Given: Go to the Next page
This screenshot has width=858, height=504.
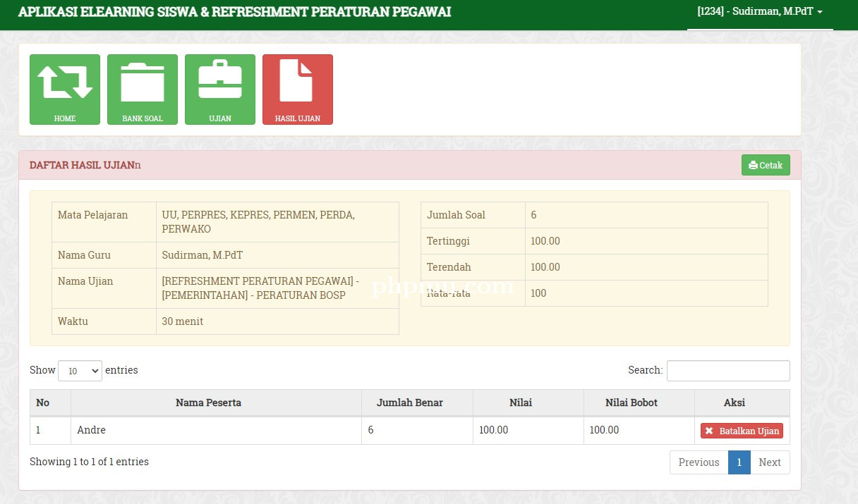Looking at the screenshot, I should click(x=770, y=462).
